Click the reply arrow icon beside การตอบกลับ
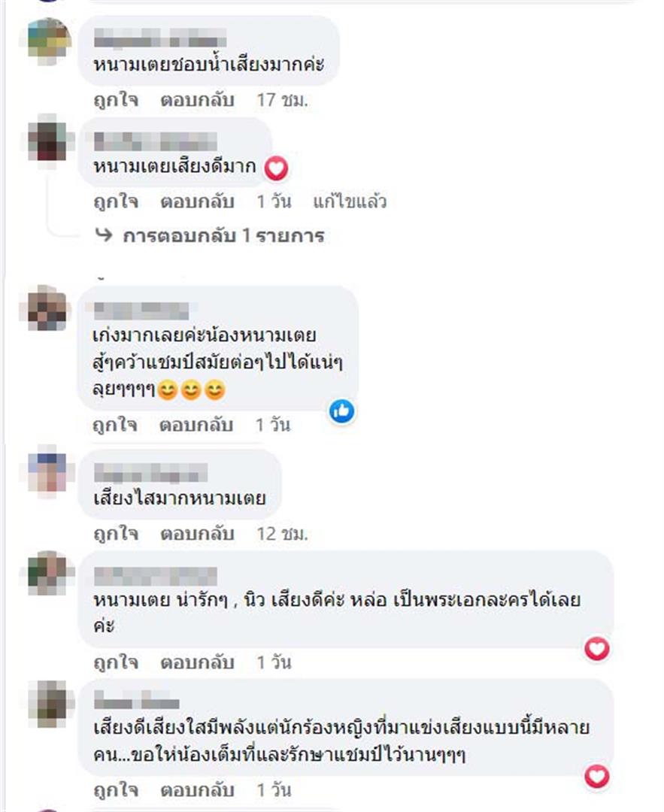The image size is (664, 812). pos(104,235)
